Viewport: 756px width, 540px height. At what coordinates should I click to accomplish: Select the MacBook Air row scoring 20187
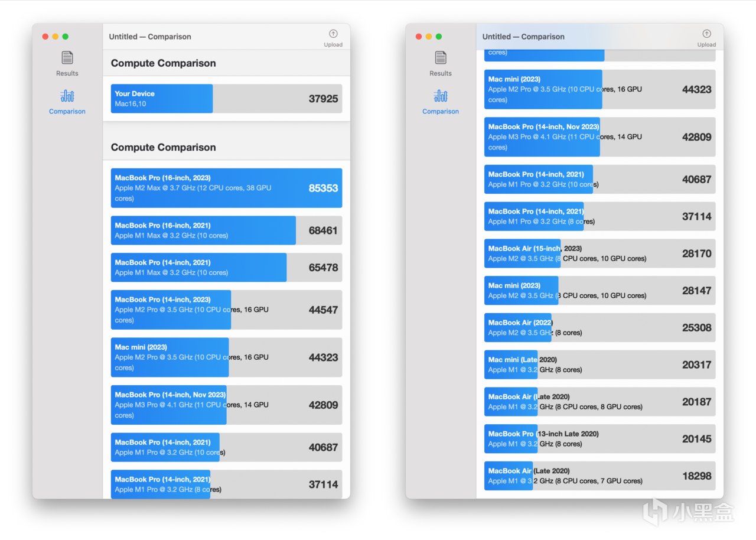tap(599, 402)
